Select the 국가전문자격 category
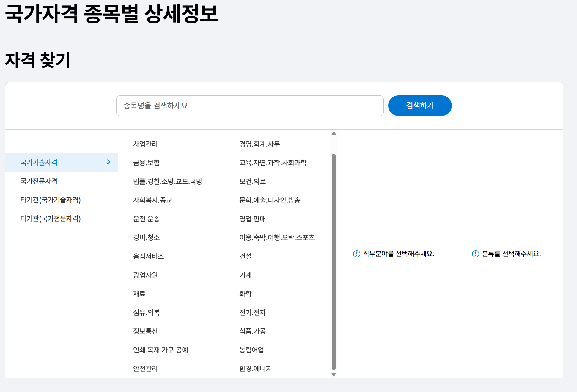Viewport: 577px width, 392px height. [39, 181]
